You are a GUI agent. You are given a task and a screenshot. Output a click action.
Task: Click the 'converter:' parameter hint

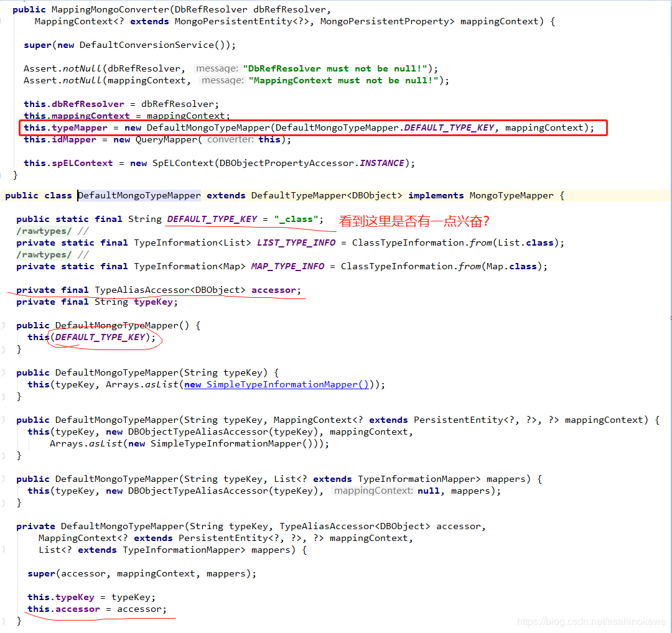[x=230, y=140]
